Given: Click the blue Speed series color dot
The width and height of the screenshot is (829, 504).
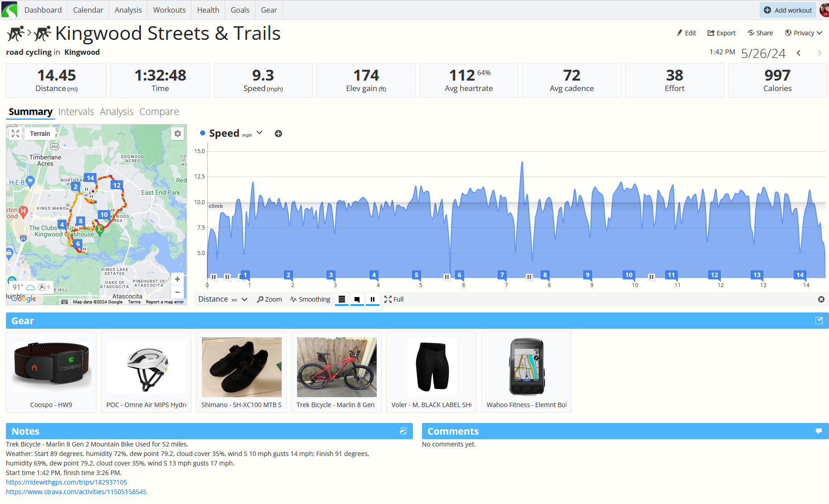Looking at the screenshot, I should [203, 133].
